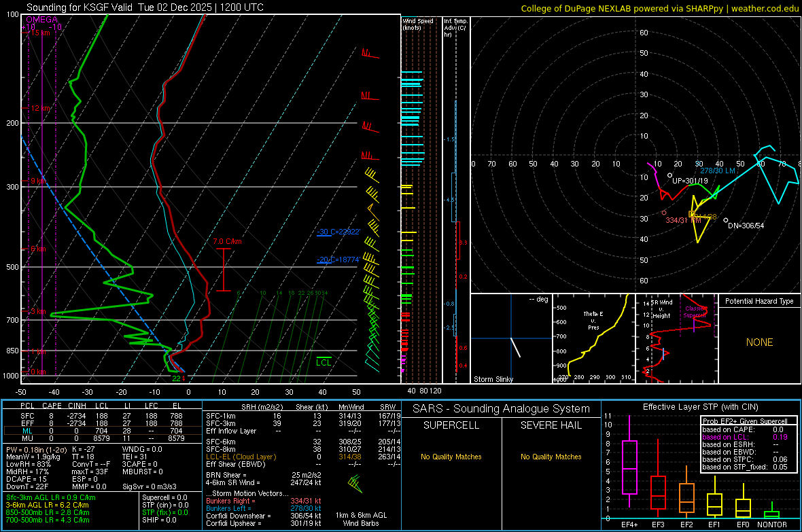Click the TEI = 31 value
This screenshot has width=802, height=532.
pyautogui.click(x=135, y=457)
